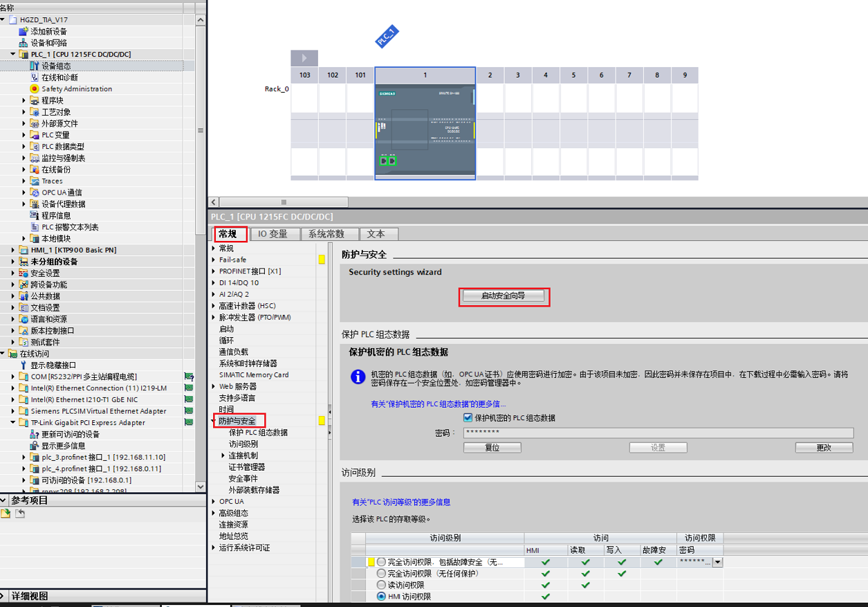Click the rack slot expand arrow button above slot 103
The height and width of the screenshot is (607, 868).
[304, 58]
